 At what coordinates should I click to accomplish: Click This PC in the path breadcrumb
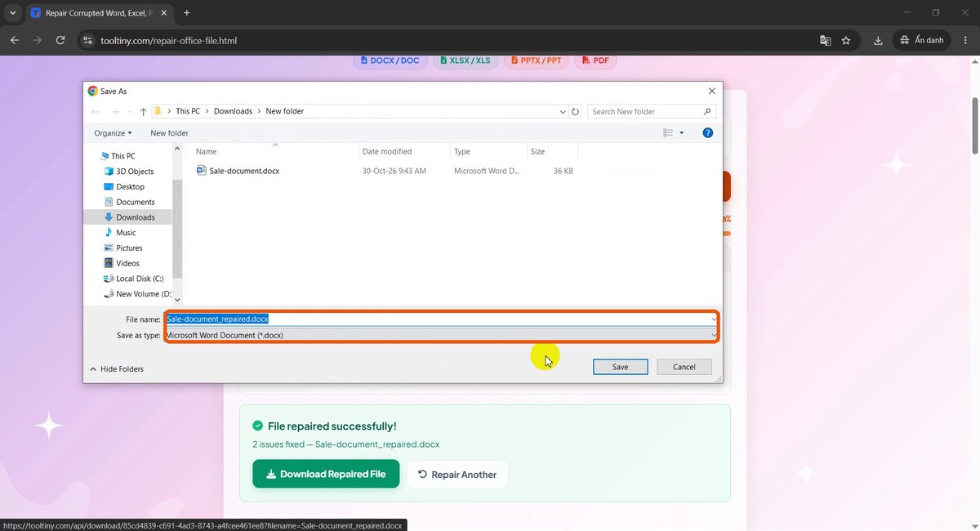188,111
